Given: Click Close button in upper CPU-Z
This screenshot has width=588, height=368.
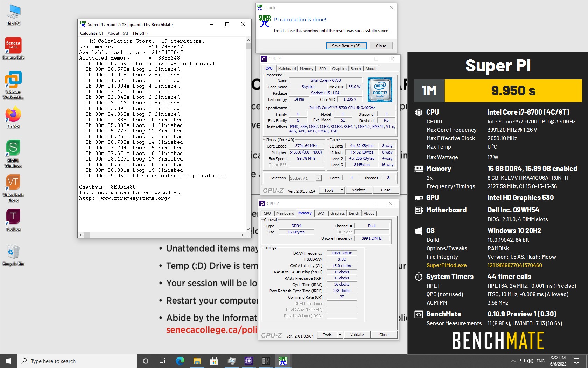Looking at the screenshot, I should [386, 190].
